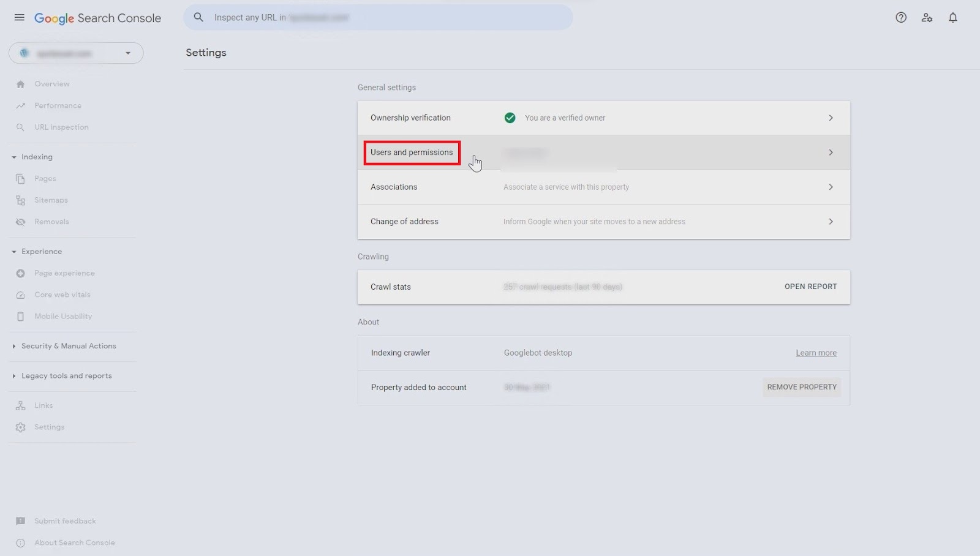
Task: Go to Overview in the sidebar
Action: (51, 84)
